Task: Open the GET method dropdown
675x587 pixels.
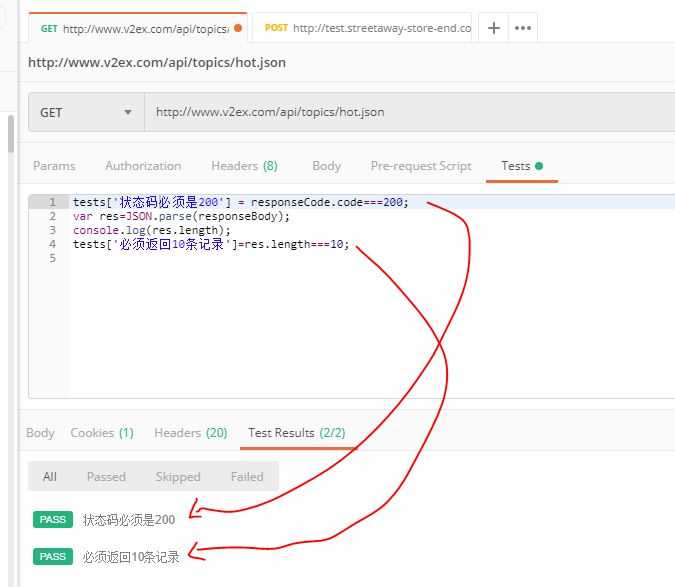Action: tap(86, 112)
